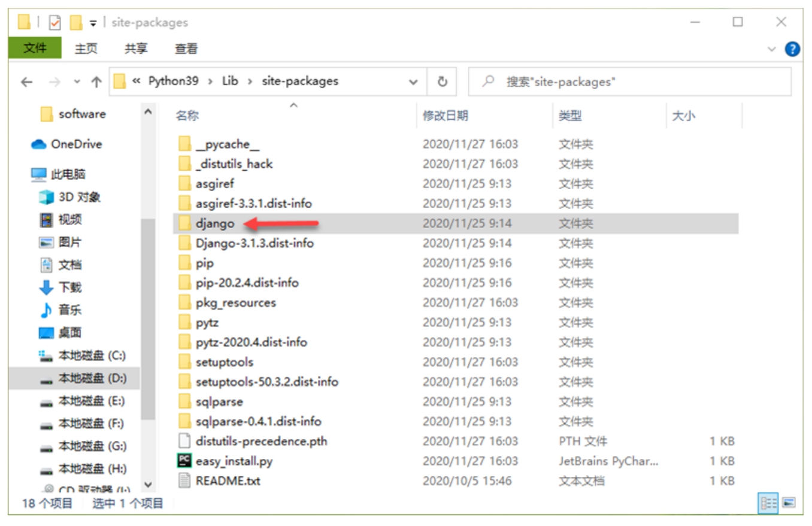The image size is (812, 526).
Task: Open the 文件 ribbon tab
Action: point(35,48)
